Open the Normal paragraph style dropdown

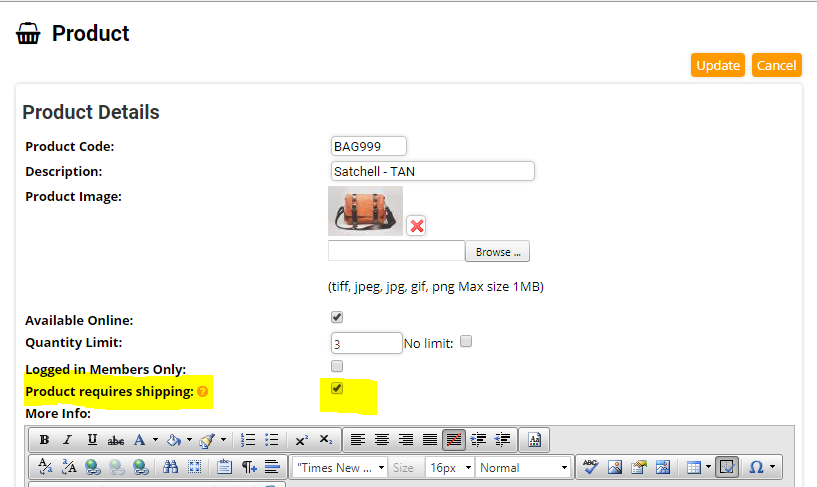coord(524,468)
